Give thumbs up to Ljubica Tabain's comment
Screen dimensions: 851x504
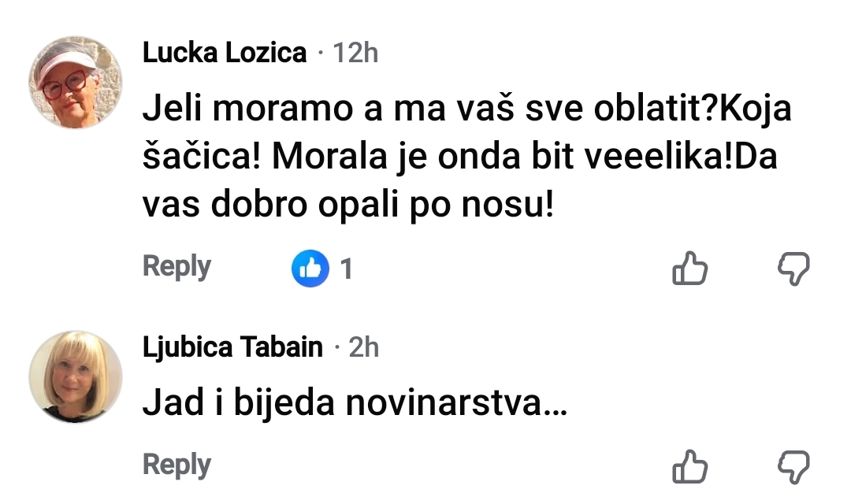pos(689,466)
